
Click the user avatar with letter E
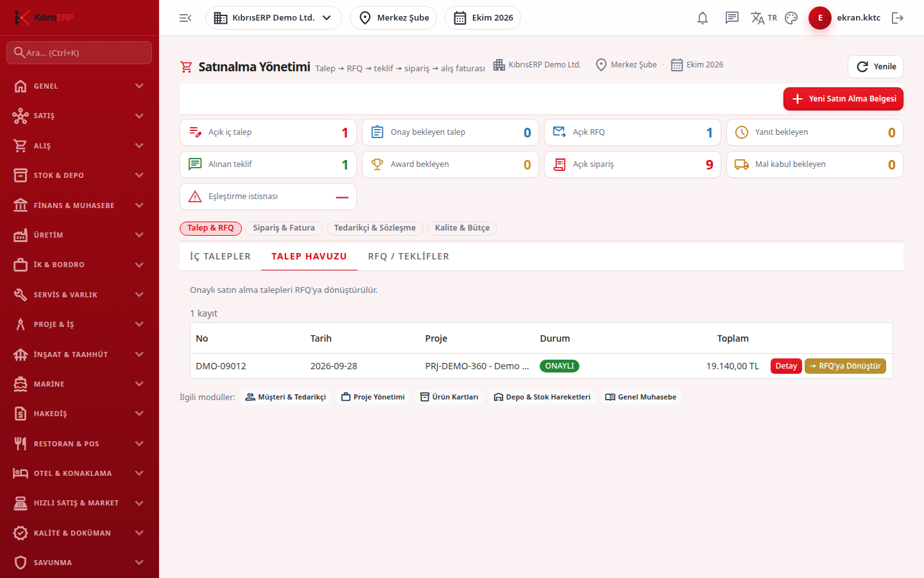(x=820, y=18)
